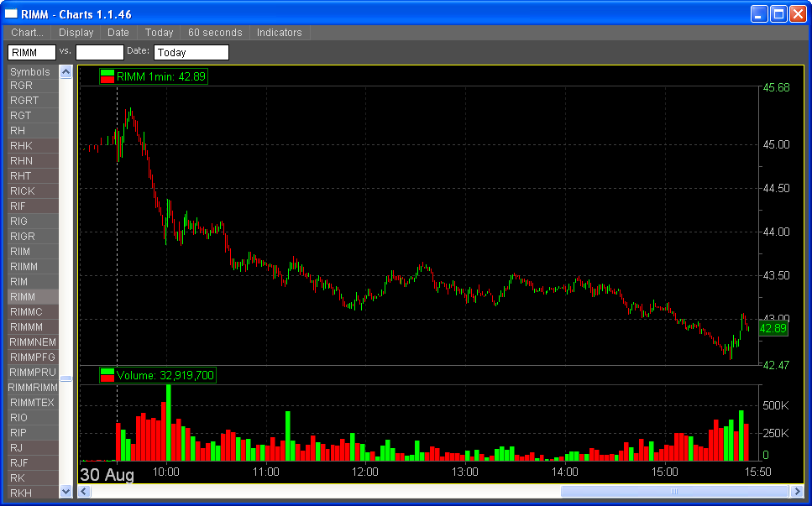This screenshot has width=812, height=506.
Task: Minimize the Charts window
Action: point(759,14)
